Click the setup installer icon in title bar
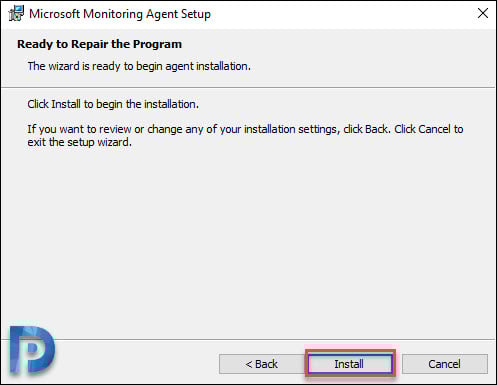The height and width of the screenshot is (385, 497). (x=16, y=14)
